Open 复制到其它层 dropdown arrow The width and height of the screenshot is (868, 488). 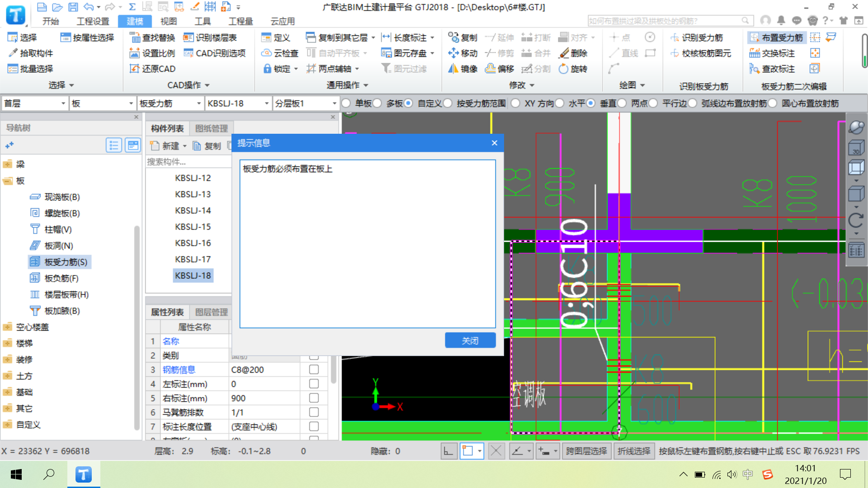tap(373, 38)
